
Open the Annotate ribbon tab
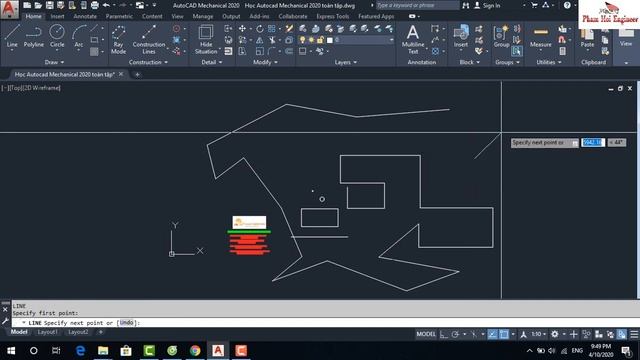pos(85,16)
